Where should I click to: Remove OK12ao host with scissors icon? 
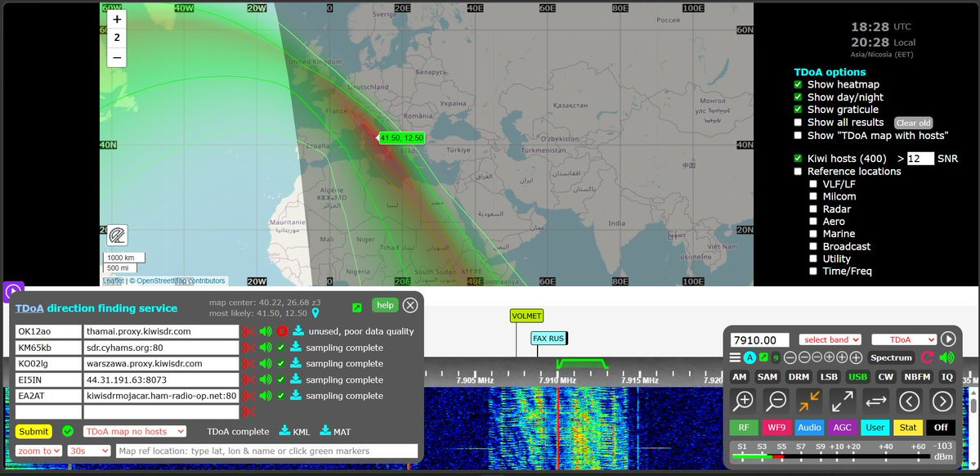248,331
